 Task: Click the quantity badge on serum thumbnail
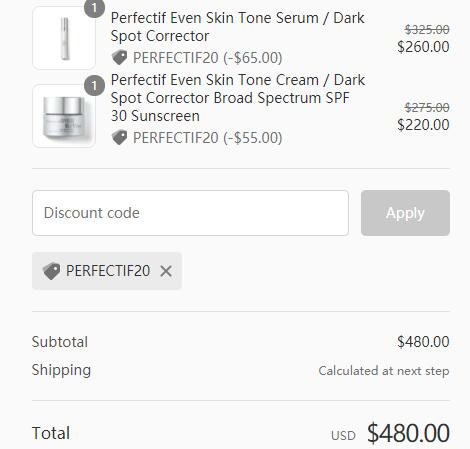tap(94, 8)
